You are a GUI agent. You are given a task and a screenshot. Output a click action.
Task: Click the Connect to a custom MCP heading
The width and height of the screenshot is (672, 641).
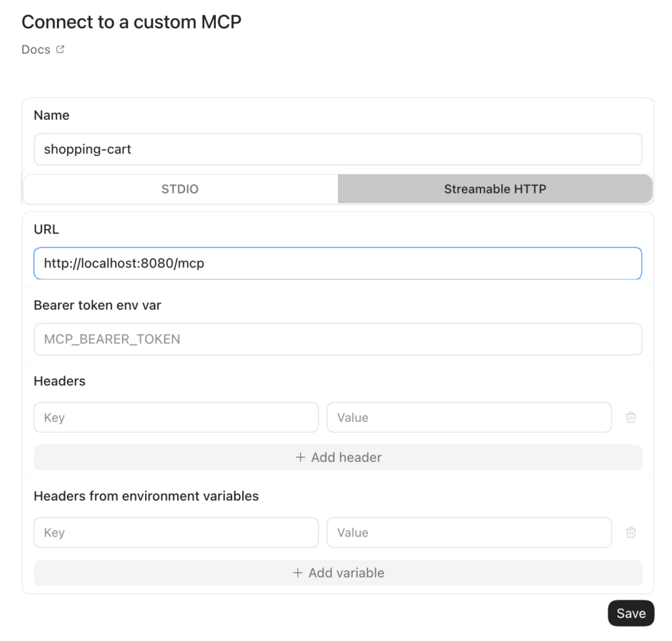131,22
